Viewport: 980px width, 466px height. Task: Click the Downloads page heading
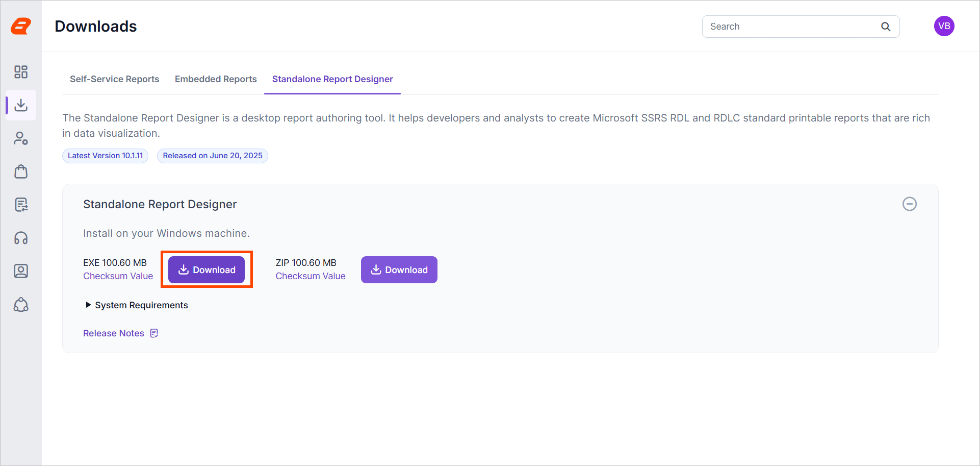tap(96, 26)
